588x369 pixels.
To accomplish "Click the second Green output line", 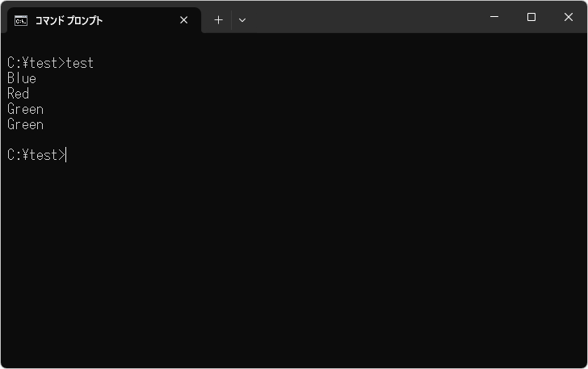I will click(25, 124).
